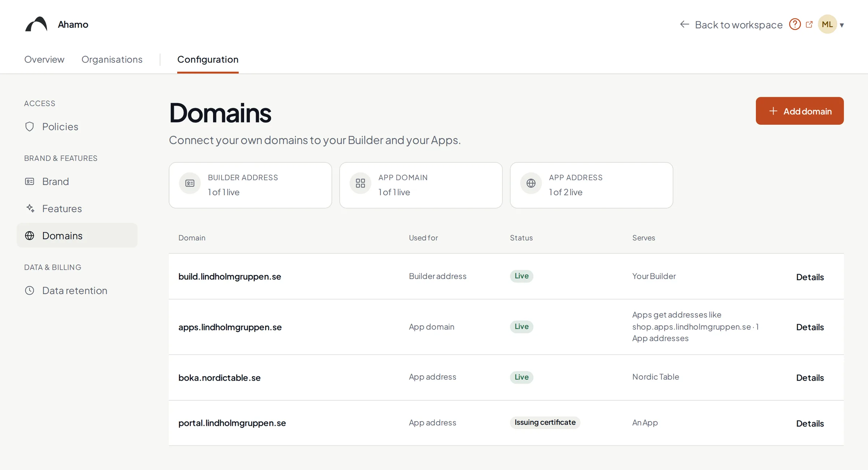This screenshot has width=868, height=470.
Task: Select Domains in the sidebar
Action: tap(77, 235)
